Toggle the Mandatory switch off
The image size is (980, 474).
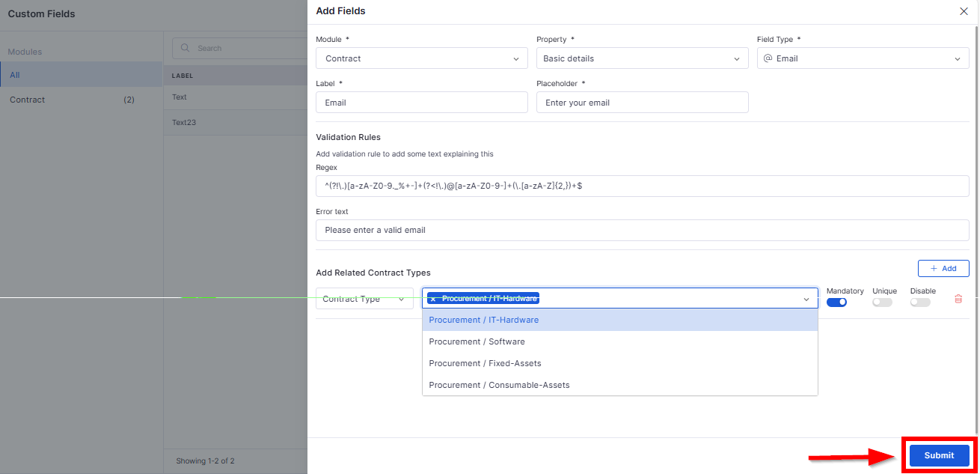click(836, 303)
